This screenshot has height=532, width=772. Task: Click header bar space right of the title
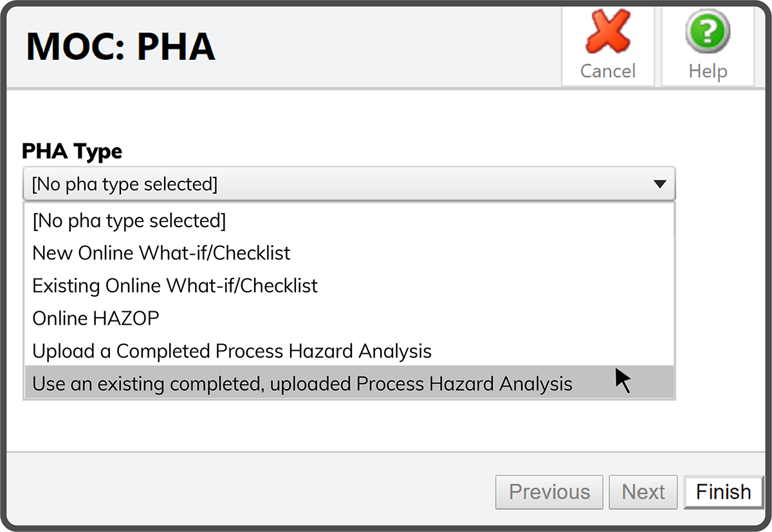pos(386,46)
